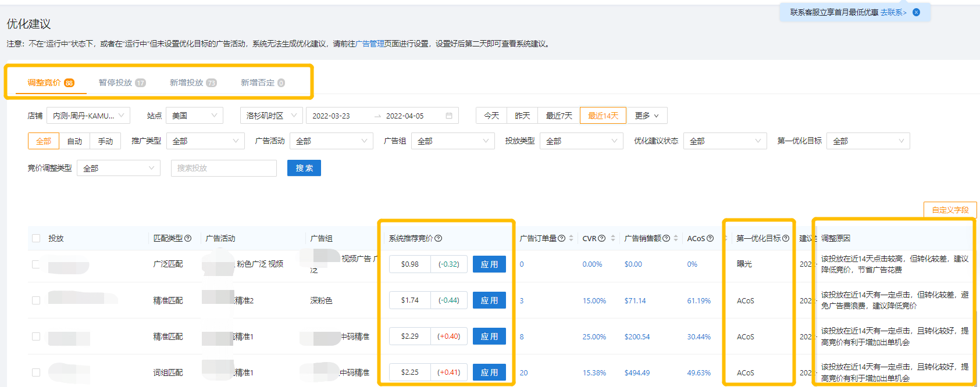
Task: Close the customer service promo banner
Action: click(x=916, y=12)
